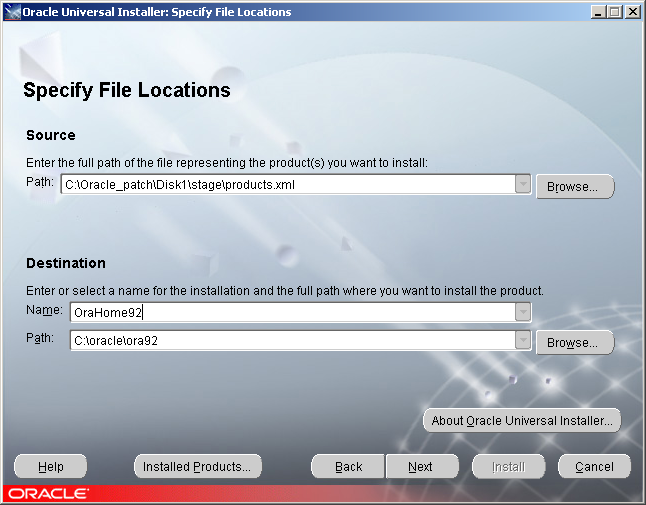Proceed with the Next button
The width and height of the screenshot is (646, 505).
click(x=422, y=467)
